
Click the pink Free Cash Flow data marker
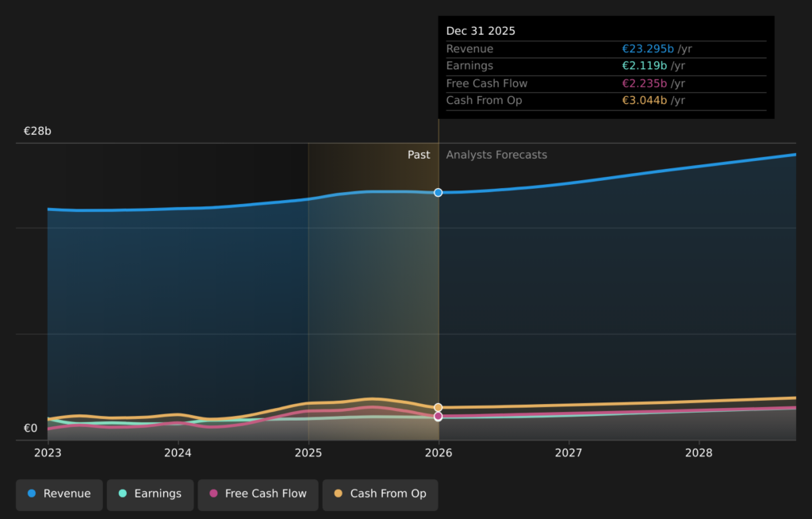tap(438, 417)
